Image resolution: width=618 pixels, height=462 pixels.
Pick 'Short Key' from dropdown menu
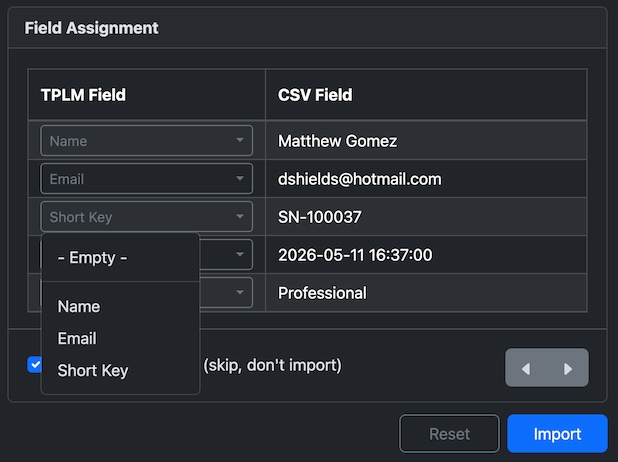point(93,370)
